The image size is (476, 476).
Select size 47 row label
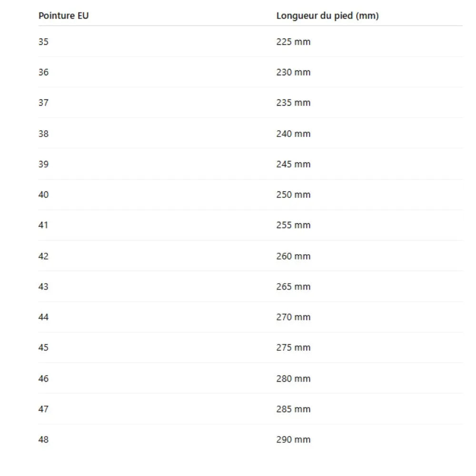43,409
